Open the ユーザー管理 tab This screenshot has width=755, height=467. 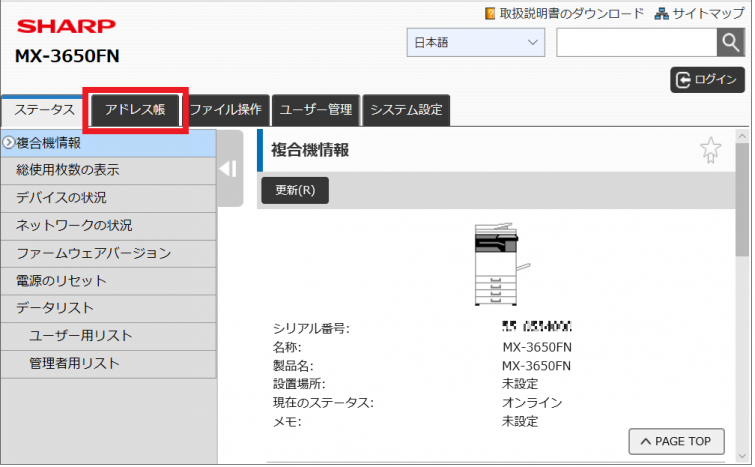coord(316,110)
